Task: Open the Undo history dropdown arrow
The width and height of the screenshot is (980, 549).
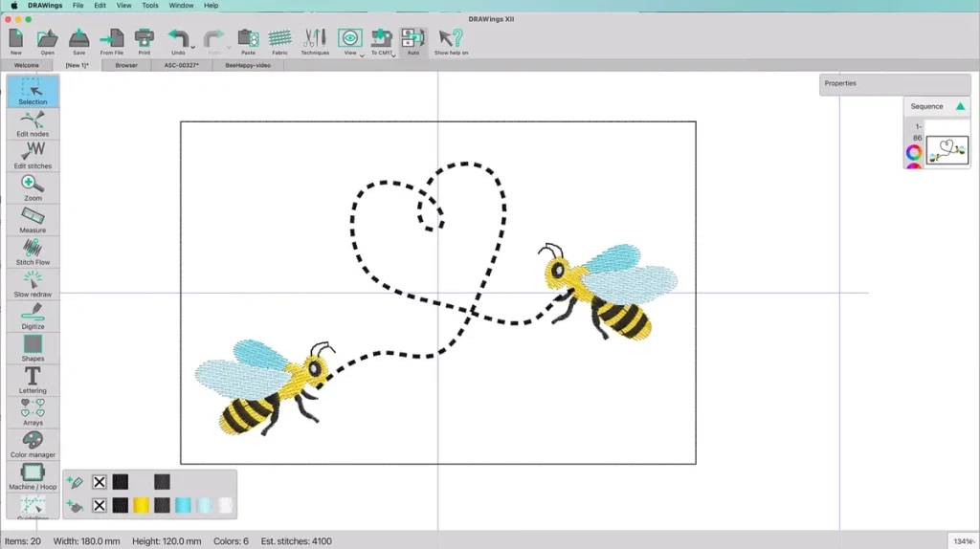Action: 192,48
